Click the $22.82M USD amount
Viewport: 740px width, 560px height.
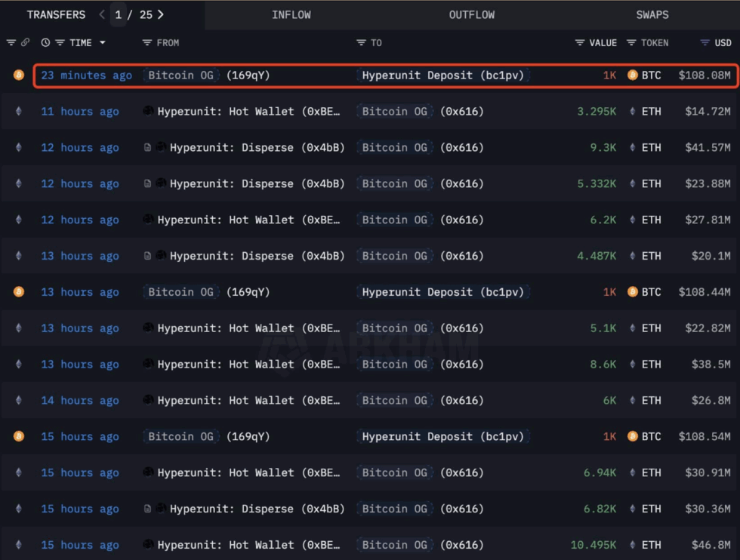(x=708, y=328)
